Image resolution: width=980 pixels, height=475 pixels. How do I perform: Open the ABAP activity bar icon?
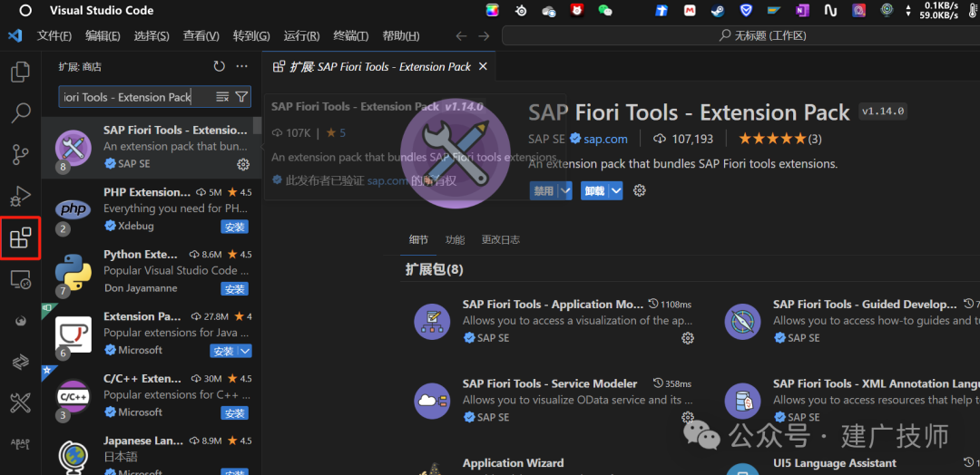(x=21, y=444)
